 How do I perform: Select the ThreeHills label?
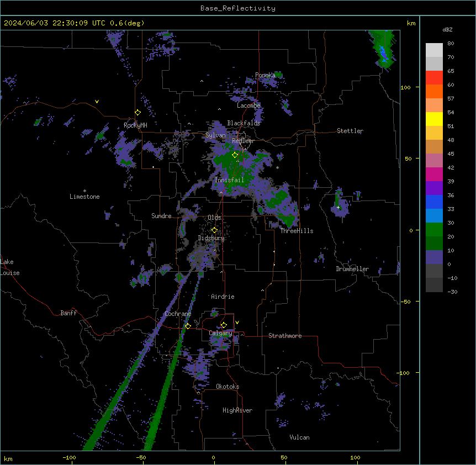coord(297,231)
